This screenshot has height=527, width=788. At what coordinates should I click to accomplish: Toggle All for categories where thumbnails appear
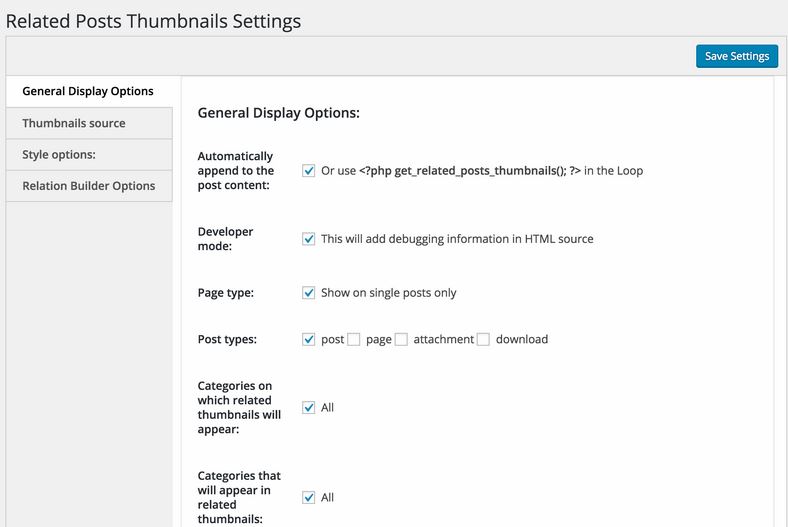pos(309,407)
